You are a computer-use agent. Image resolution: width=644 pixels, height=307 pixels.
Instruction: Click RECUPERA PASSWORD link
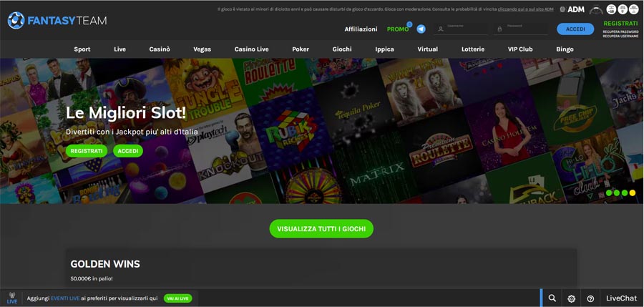tap(620, 31)
